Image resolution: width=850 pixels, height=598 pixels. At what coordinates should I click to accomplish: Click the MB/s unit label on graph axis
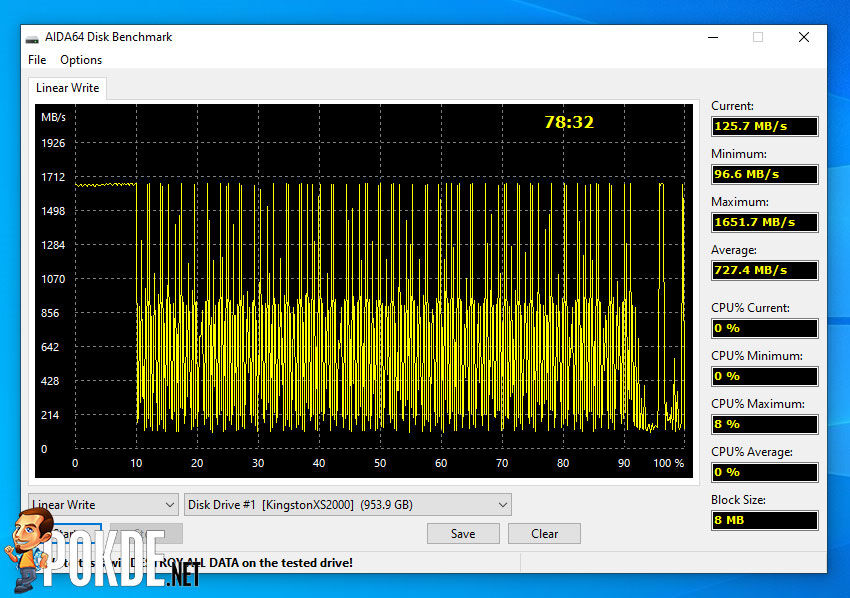tap(53, 117)
